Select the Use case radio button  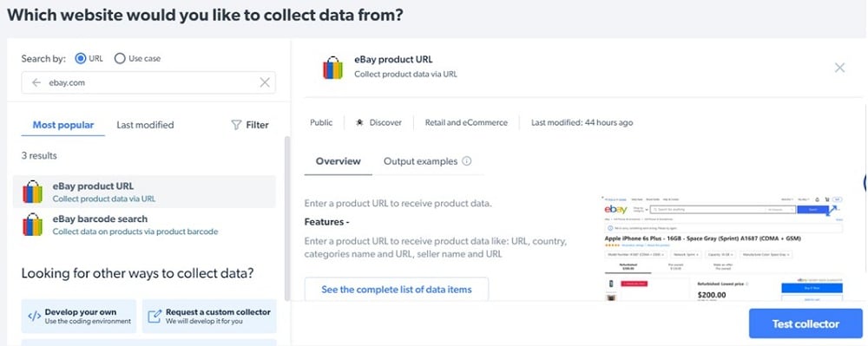120,58
